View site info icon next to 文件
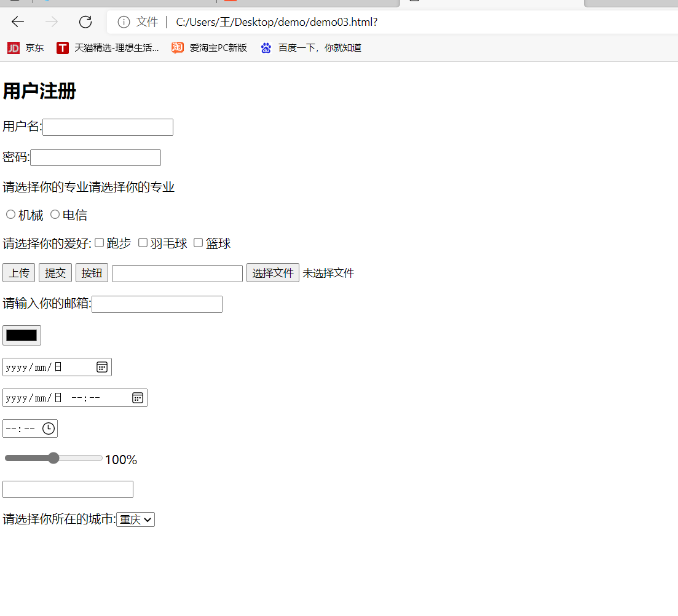This screenshot has width=678, height=616. [x=124, y=22]
